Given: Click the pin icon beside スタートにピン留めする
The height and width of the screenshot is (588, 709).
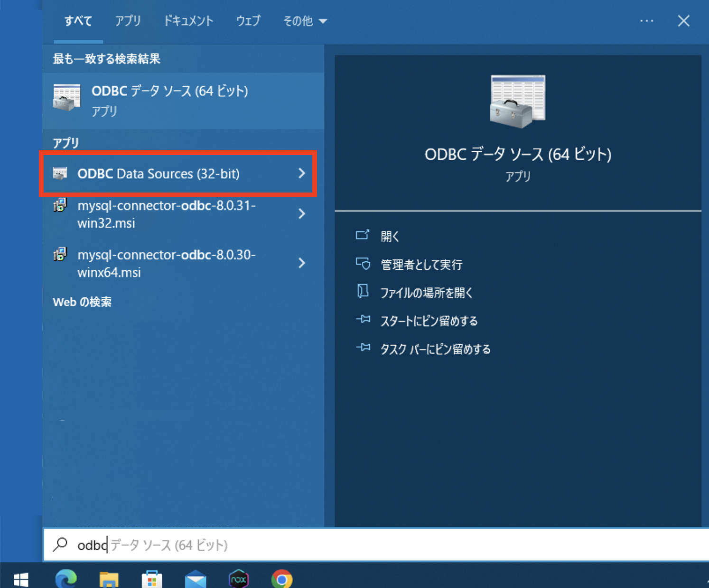Looking at the screenshot, I should coord(363,320).
